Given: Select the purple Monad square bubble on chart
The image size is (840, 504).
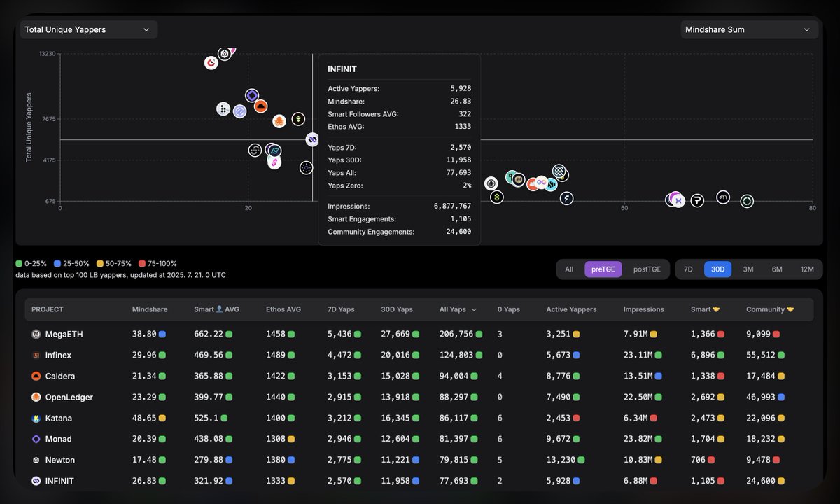Looking at the screenshot, I should 252,95.
